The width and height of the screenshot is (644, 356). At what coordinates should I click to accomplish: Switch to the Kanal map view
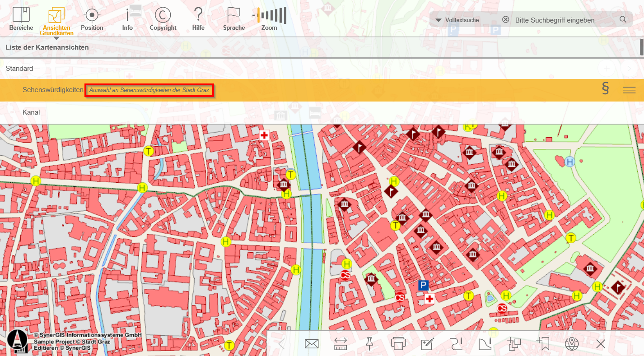pos(31,112)
